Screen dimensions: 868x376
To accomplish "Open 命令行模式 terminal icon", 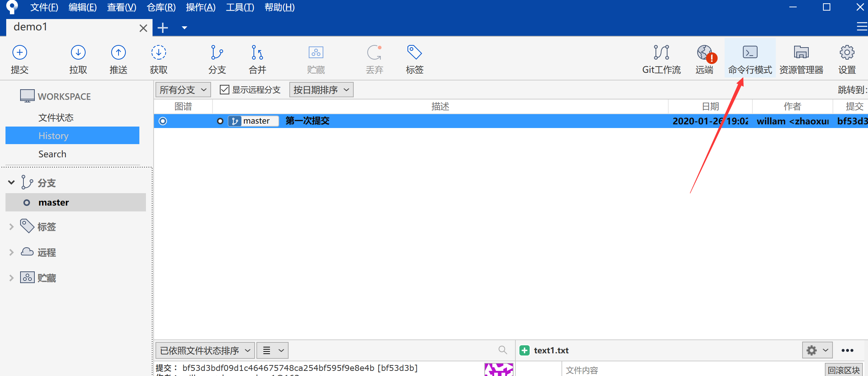I will click(x=749, y=59).
